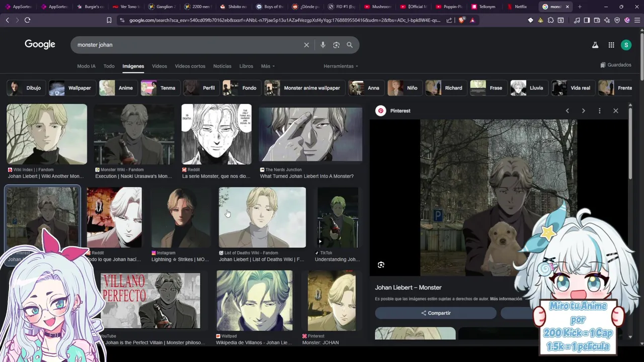This screenshot has width=644, height=362.
Task: Select Monster anime wallpaper filter chip
Action: [305, 88]
